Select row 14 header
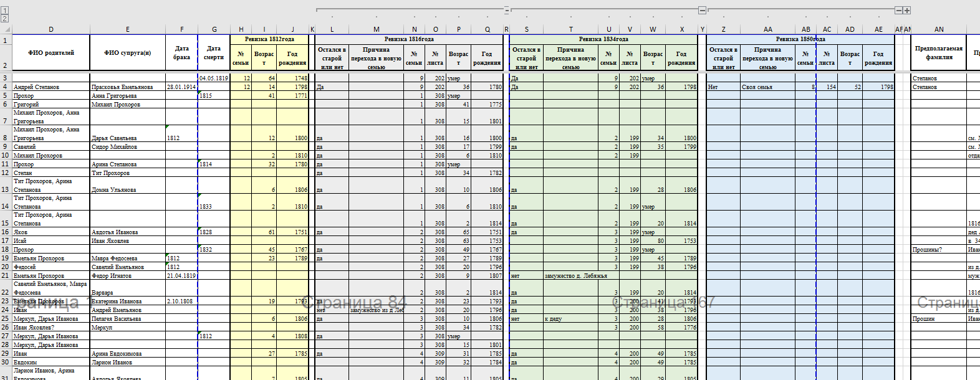The height and width of the screenshot is (380, 980). coord(5,206)
